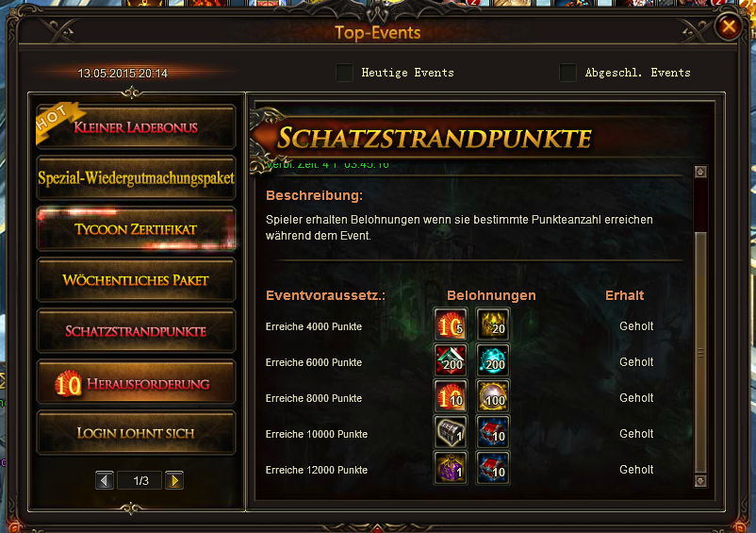Click scrollbar down arrow in event details

(x=700, y=480)
